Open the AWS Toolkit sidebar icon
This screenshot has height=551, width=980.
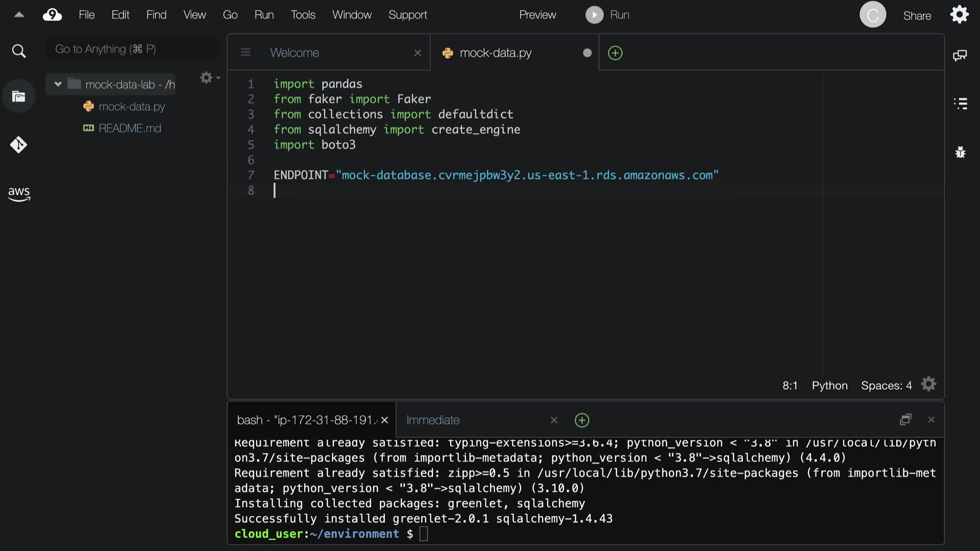tap(19, 193)
